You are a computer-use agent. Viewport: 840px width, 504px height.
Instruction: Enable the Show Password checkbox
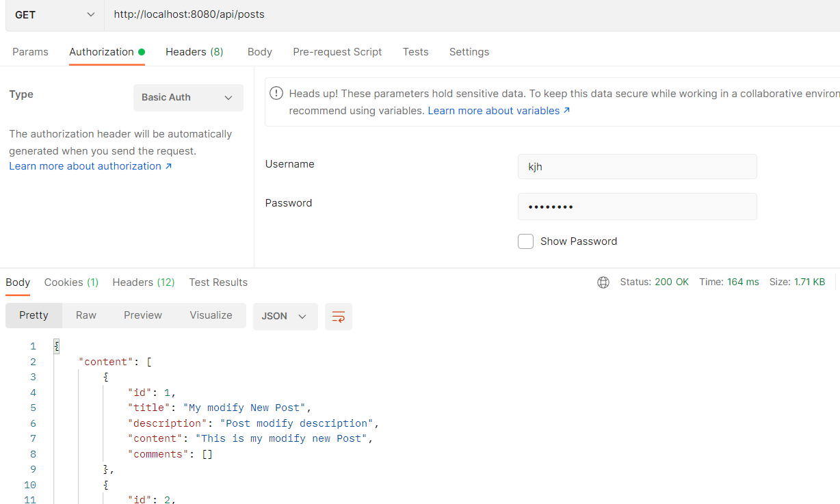525,241
